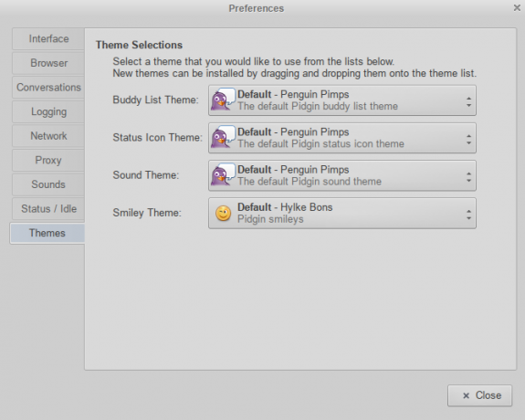Viewport: 525px width, 420px height.
Task: Select the Themes tab
Action: (x=47, y=233)
